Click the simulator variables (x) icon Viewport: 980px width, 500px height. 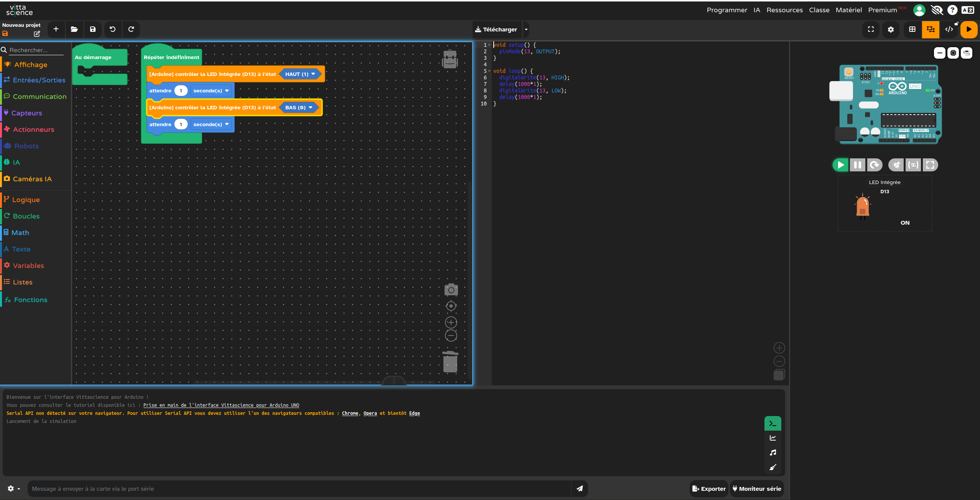pyautogui.click(x=913, y=165)
